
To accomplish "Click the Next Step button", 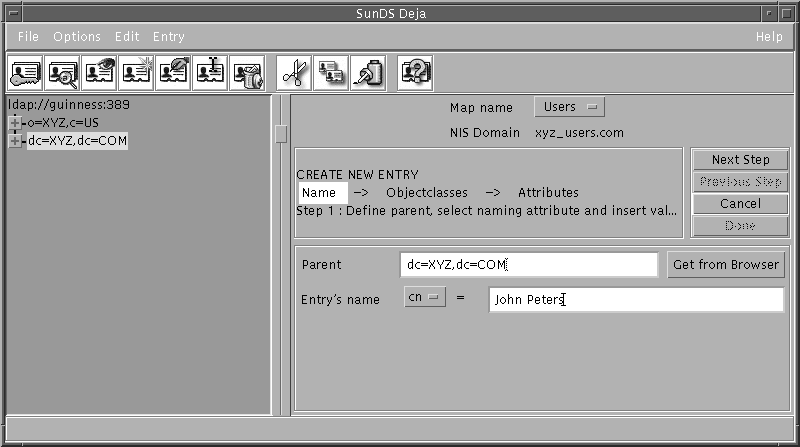I will [740, 160].
